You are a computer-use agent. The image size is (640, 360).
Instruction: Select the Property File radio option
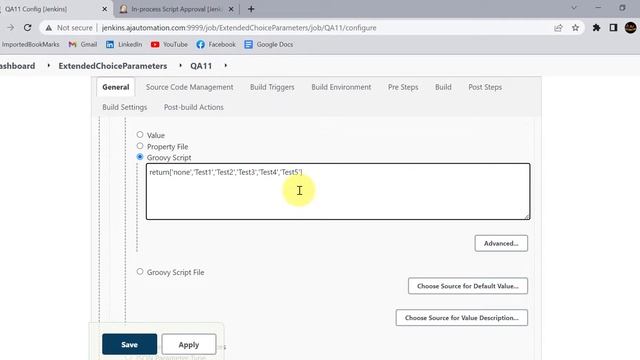[140, 146]
